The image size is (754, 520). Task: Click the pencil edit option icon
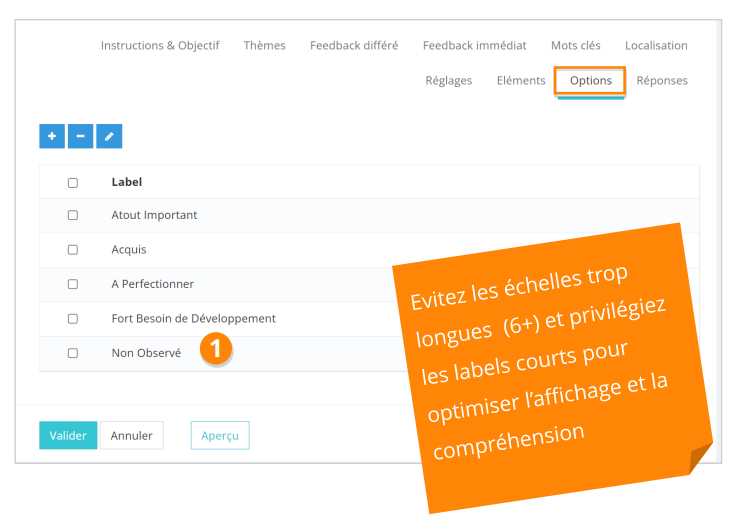click(x=109, y=136)
